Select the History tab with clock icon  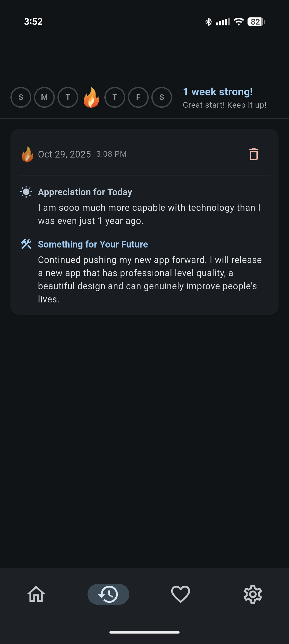[108, 594]
